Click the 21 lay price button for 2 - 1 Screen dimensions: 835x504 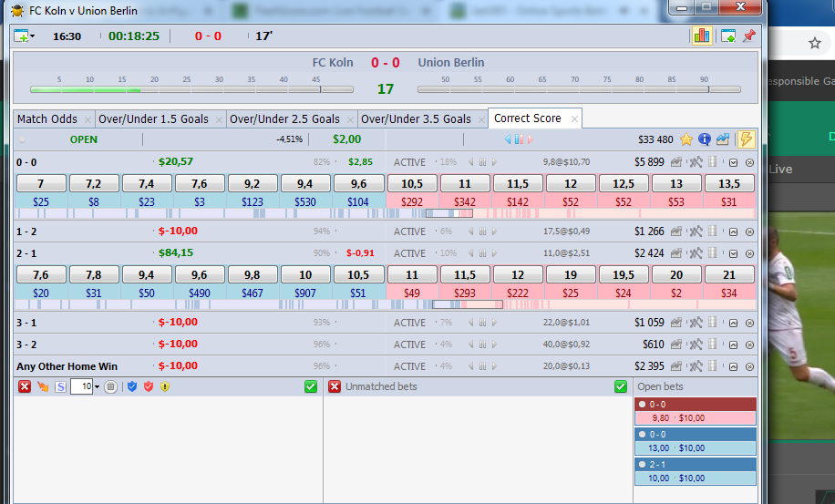click(x=729, y=274)
